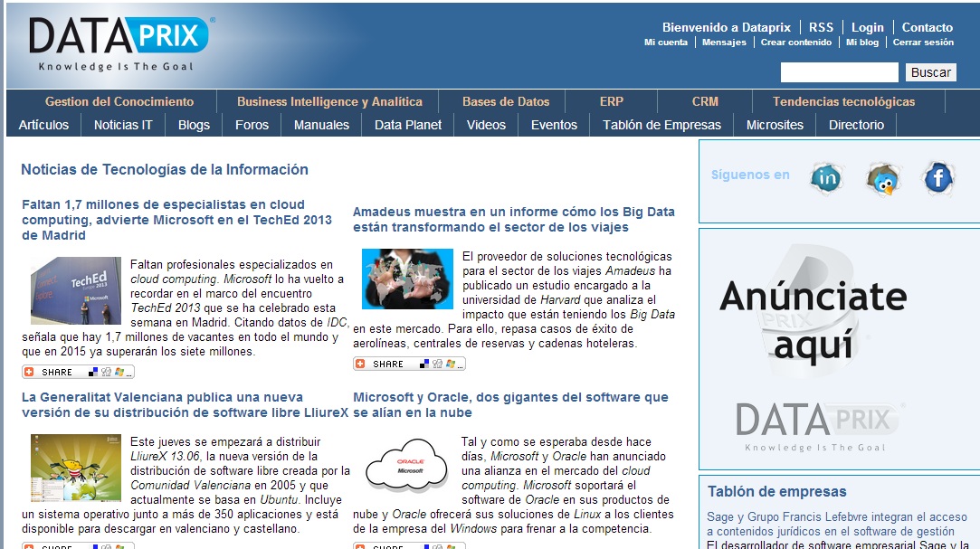Image resolution: width=980 pixels, height=549 pixels.
Task: Click the Cerrar sesión link
Action: point(923,43)
